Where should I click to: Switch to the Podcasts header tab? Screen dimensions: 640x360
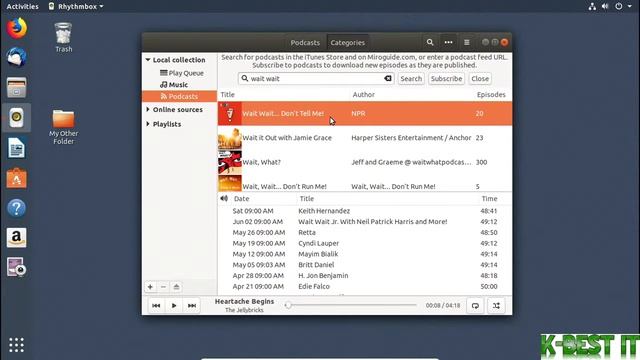pyautogui.click(x=305, y=42)
